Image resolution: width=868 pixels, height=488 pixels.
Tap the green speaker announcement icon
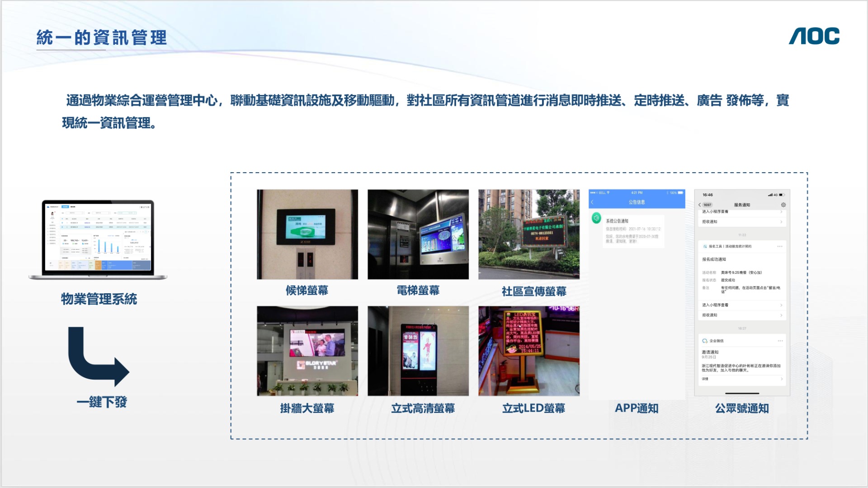[596, 218]
